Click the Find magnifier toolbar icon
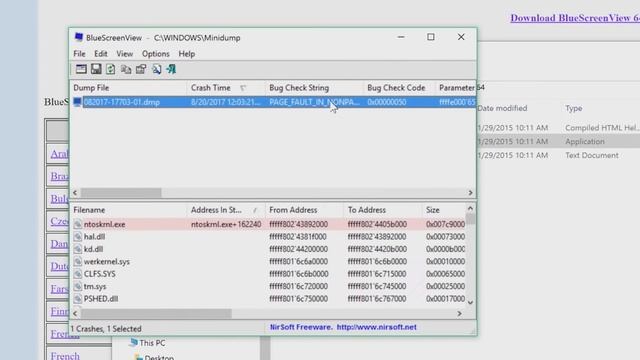 (x=156, y=69)
